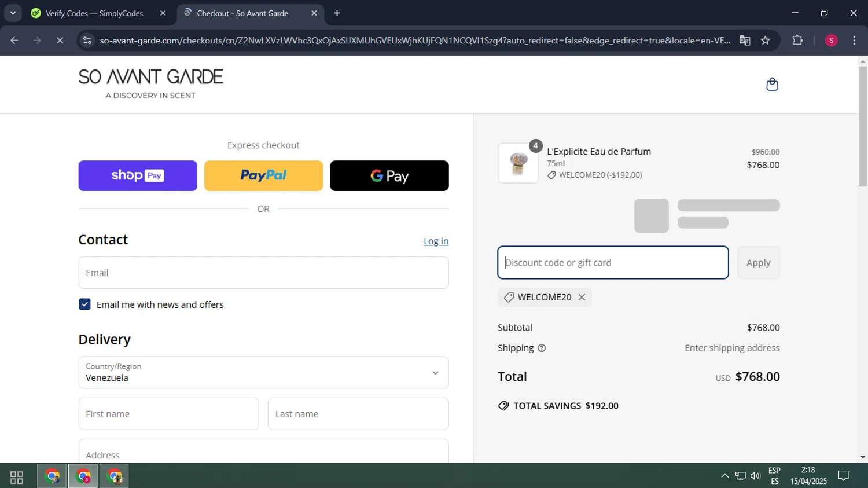The width and height of the screenshot is (868, 488).
Task: Open the second Chrome taskbar icon
Action: pos(83,476)
